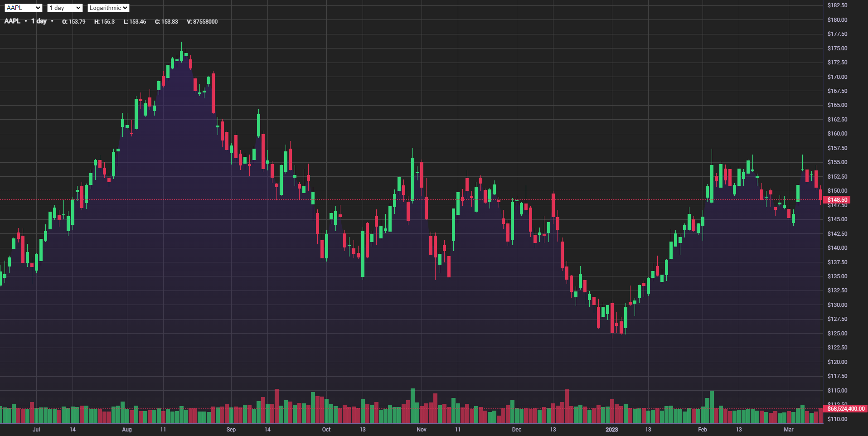Open the timeframe dropdown showing 1 day
Viewport: 868px width, 436px height.
point(64,8)
